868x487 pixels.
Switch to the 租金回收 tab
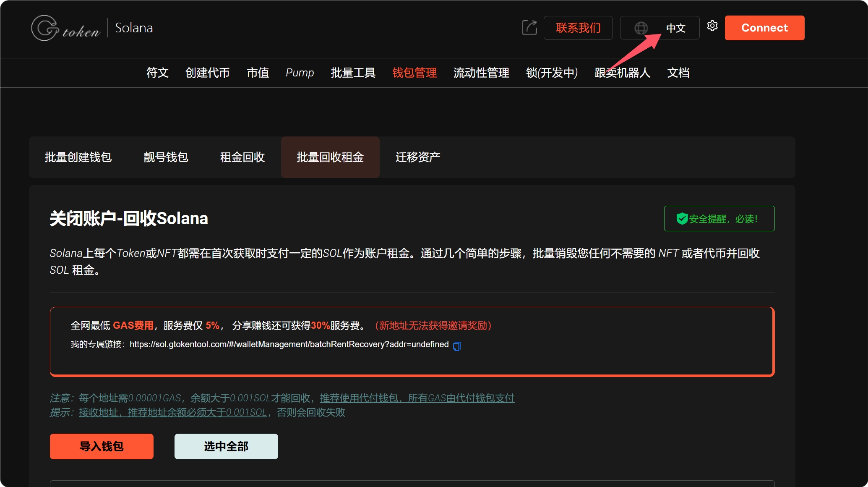coord(242,157)
